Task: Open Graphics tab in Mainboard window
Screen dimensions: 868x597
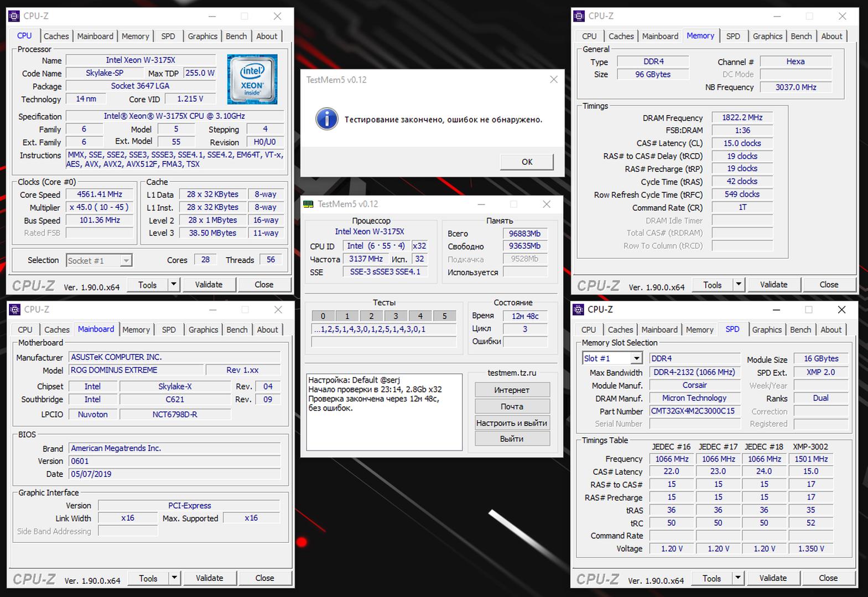Action: click(x=203, y=329)
